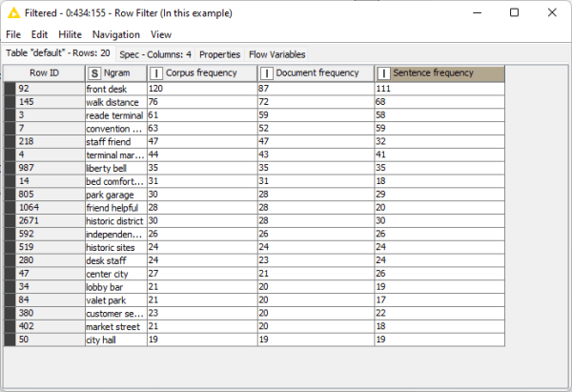Click the row marker beside row ID 50
Image resolution: width=572 pixels, height=392 pixels.
10,340
